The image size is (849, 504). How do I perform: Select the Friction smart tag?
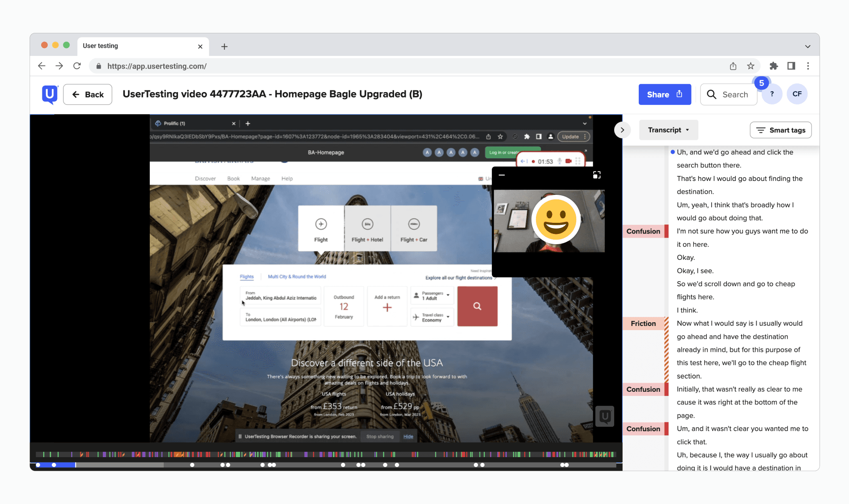tap(643, 324)
